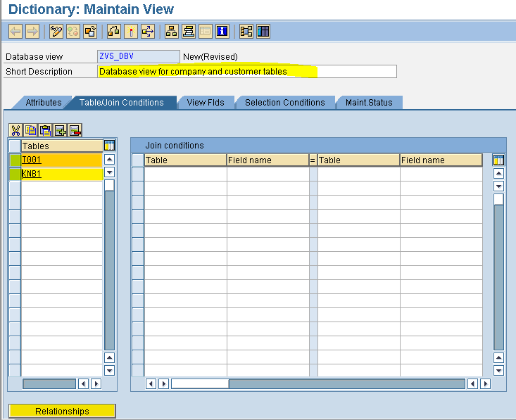Activate the view with the matchstick icon
516x420 pixels.
click(x=131, y=32)
